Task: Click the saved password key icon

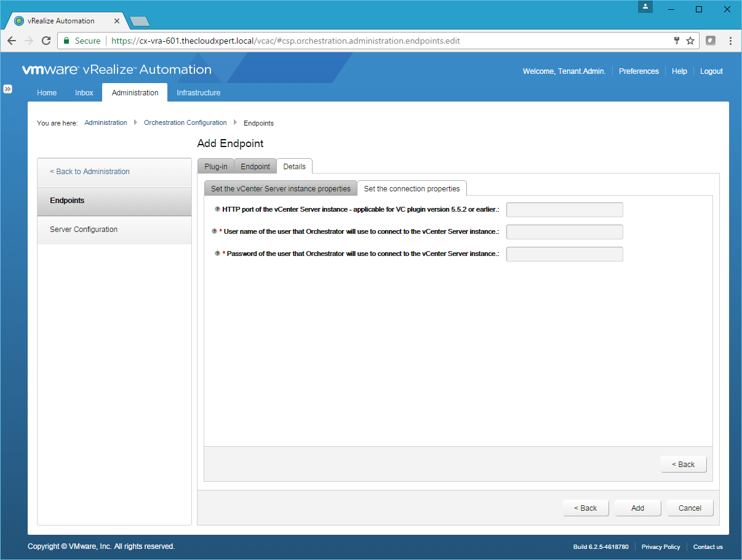Action: tap(677, 41)
